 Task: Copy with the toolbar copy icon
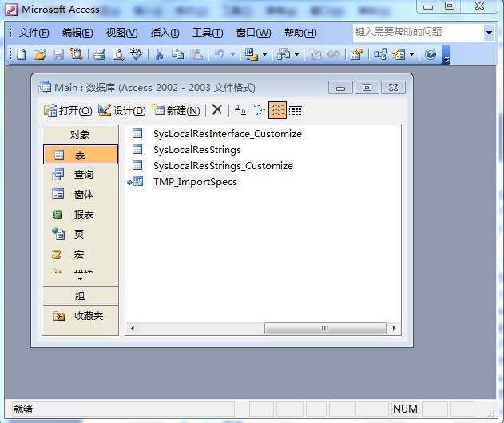tap(177, 54)
